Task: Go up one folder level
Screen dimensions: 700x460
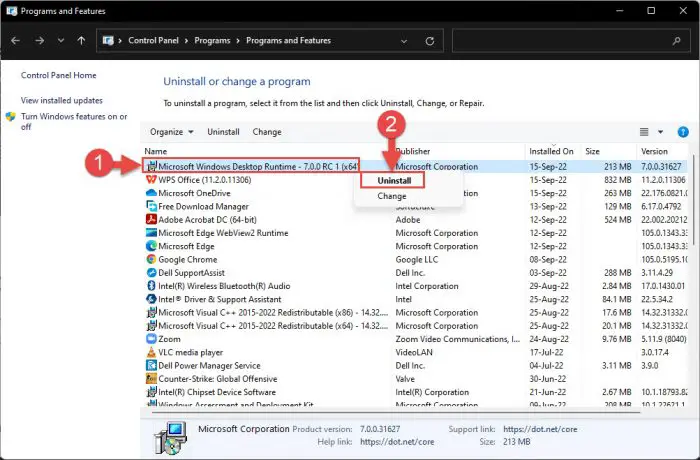Action: coord(81,41)
